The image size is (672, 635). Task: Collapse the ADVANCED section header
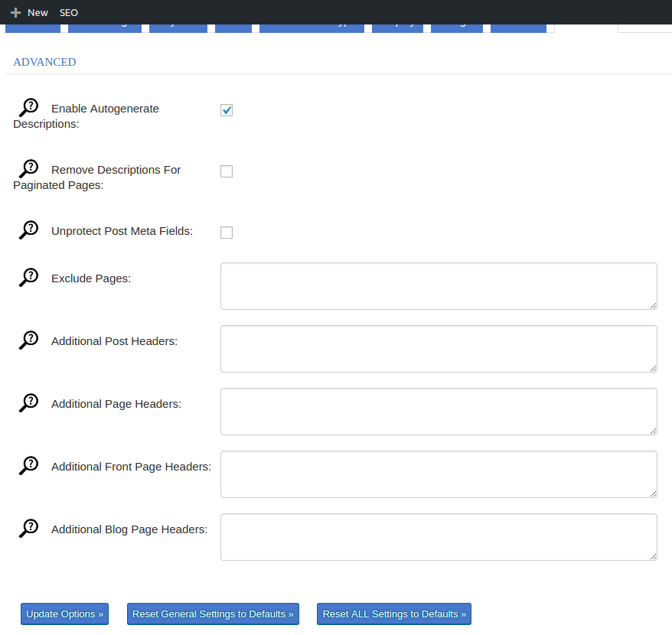(x=44, y=62)
